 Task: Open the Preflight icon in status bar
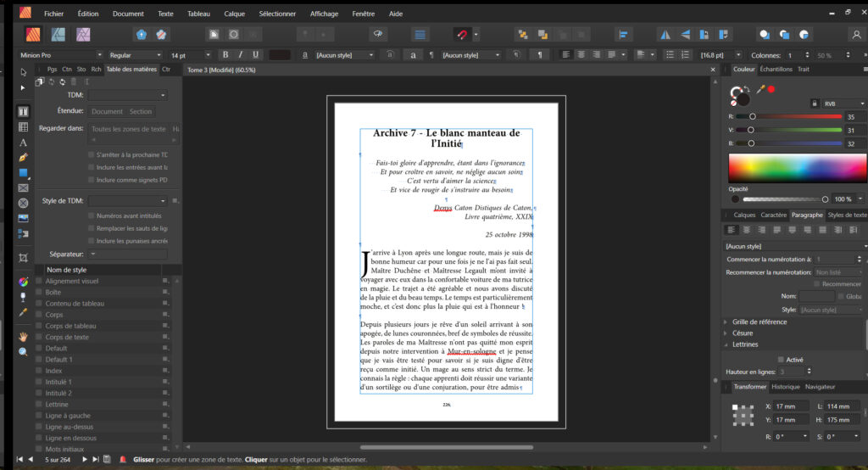[x=123, y=460]
